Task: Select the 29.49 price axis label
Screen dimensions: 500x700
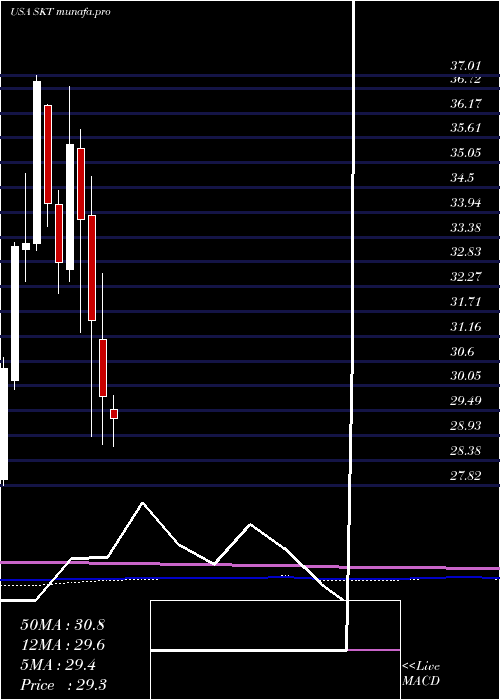Action: 465,401
